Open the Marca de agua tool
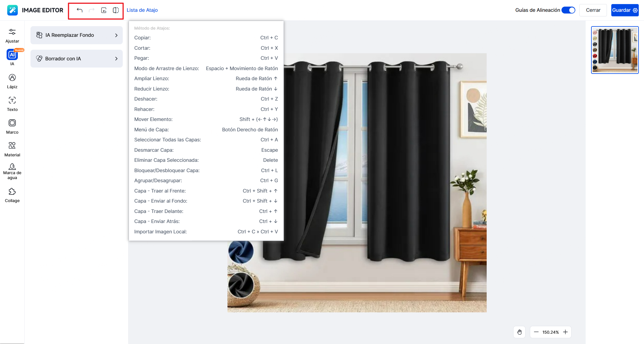The height and width of the screenshot is (344, 644). pyautogui.click(x=12, y=171)
